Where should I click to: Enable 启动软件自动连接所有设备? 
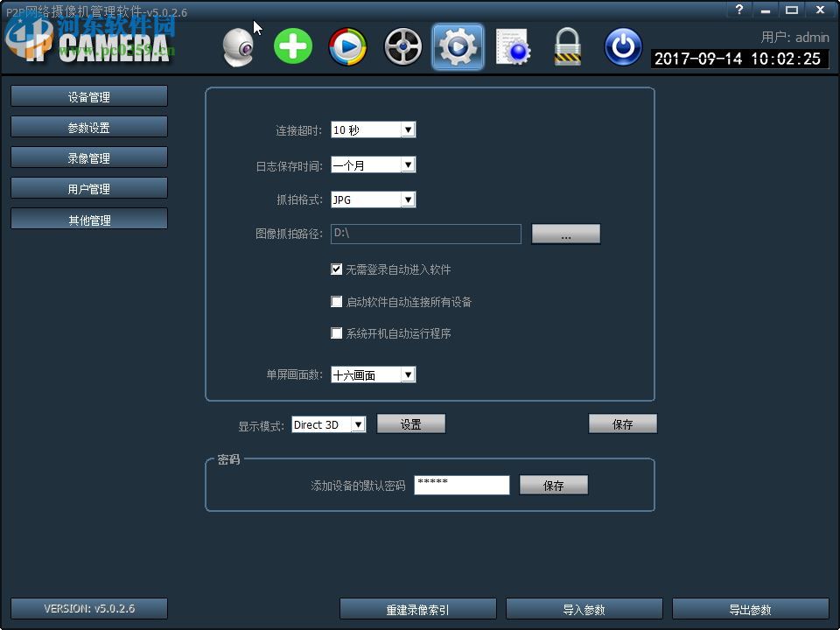[336, 301]
